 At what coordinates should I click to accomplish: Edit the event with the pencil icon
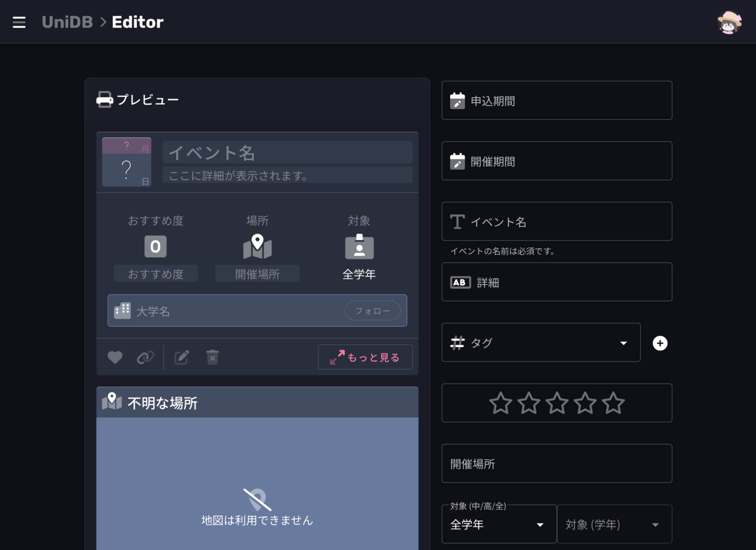point(182,357)
